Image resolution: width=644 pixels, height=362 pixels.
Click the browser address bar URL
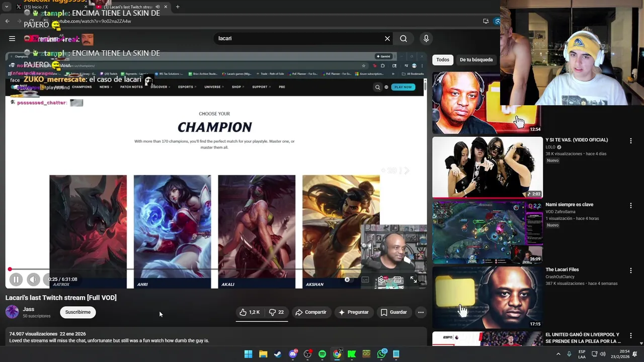click(92, 21)
